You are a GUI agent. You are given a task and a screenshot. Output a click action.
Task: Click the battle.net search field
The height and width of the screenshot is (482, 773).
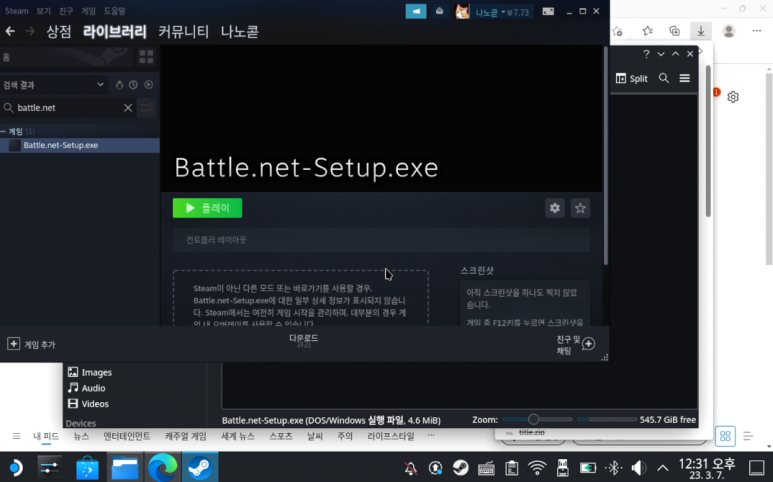tap(69, 108)
